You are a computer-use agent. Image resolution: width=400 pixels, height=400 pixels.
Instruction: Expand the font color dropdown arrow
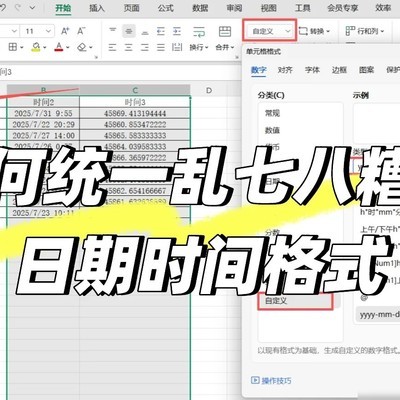[68, 47]
